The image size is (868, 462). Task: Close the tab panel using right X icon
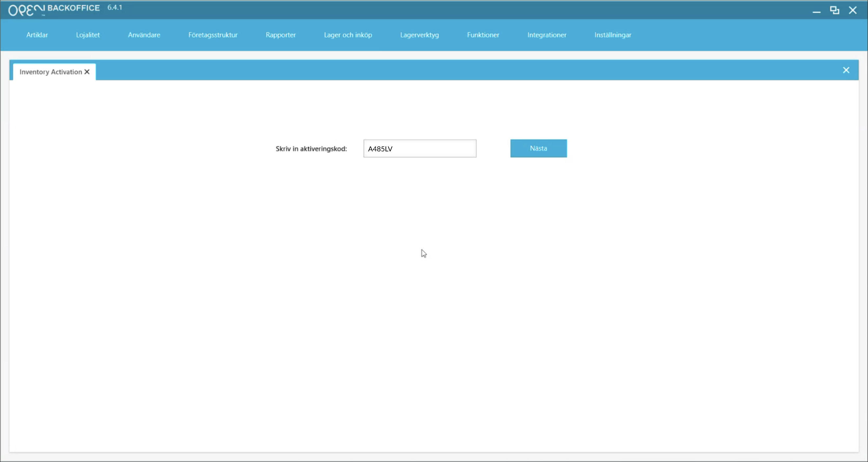[846, 70]
